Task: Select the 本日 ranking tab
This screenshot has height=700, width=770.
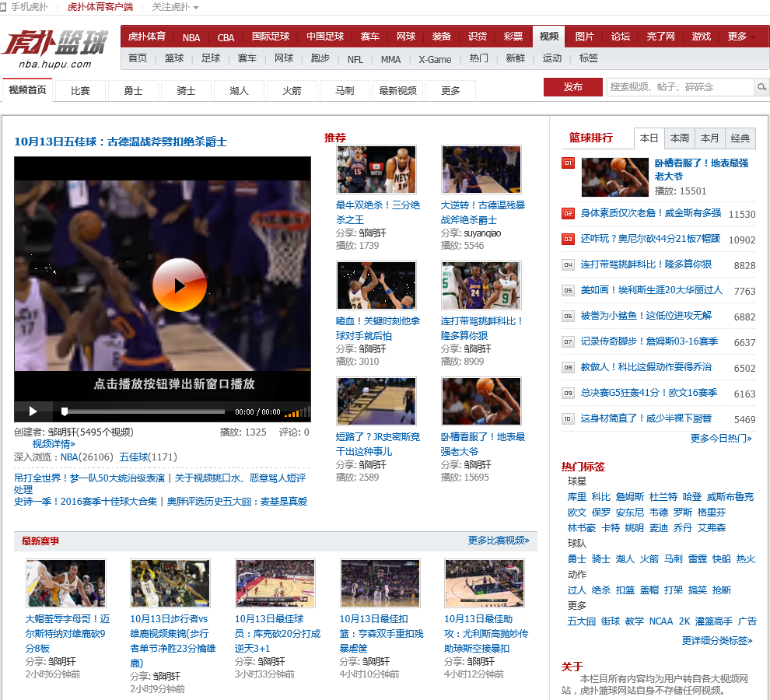Action: 649,138
